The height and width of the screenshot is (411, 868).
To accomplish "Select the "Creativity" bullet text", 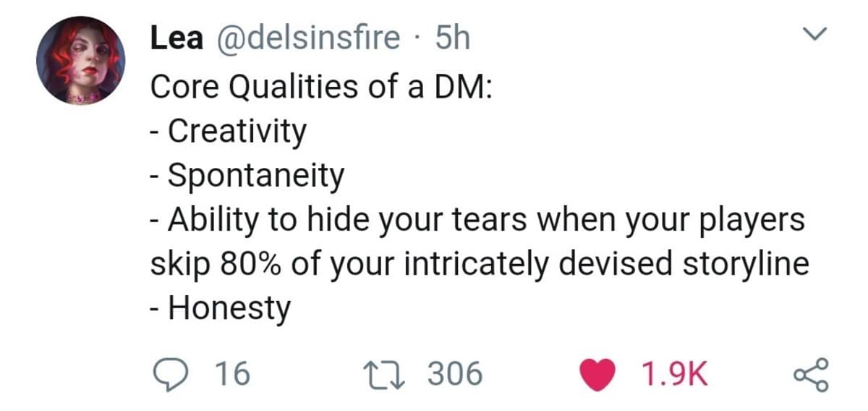I will [x=237, y=132].
